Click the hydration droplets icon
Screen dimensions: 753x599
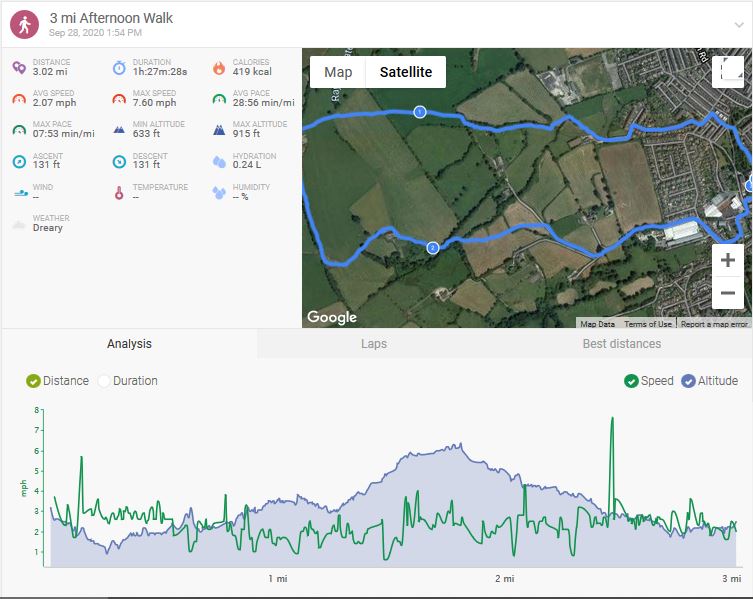click(219, 161)
